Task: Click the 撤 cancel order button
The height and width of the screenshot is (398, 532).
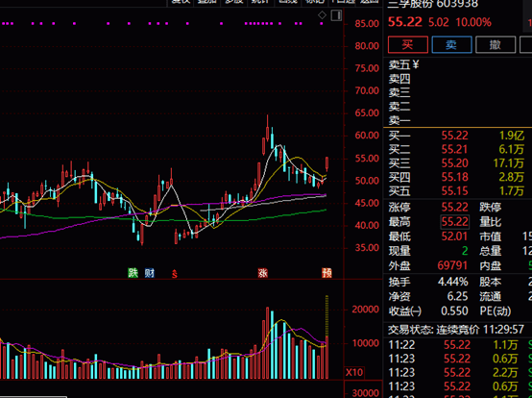Action: click(496, 44)
